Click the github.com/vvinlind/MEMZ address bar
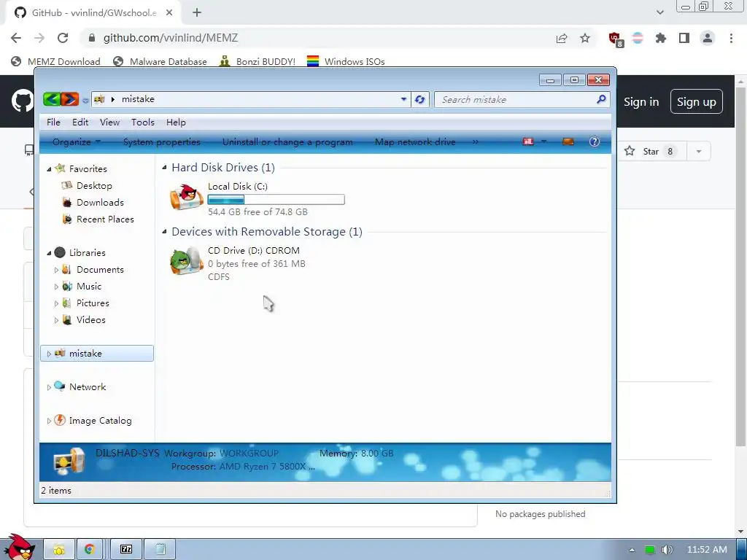This screenshot has height=560, width=747. pos(171,38)
